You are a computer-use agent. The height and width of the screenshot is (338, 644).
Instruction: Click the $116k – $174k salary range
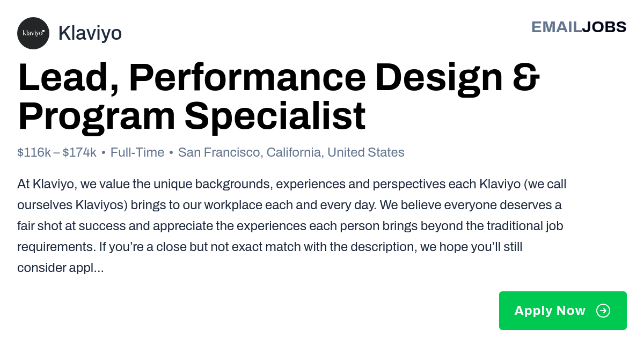(57, 152)
